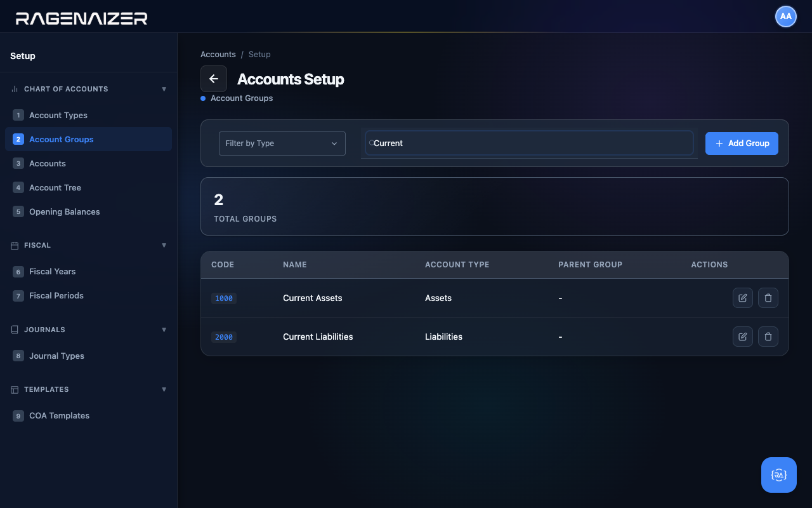Open the floating assistant button
This screenshot has width=812, height=508.
pyautogui.click(x=779, y=475)
